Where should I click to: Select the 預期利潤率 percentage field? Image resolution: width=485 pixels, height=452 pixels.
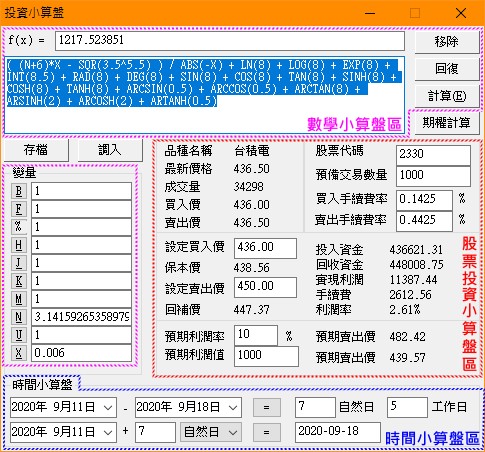(256, 335)
